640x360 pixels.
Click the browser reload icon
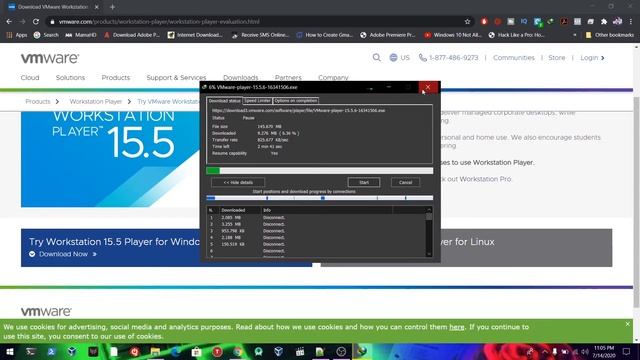click(36, 22)
